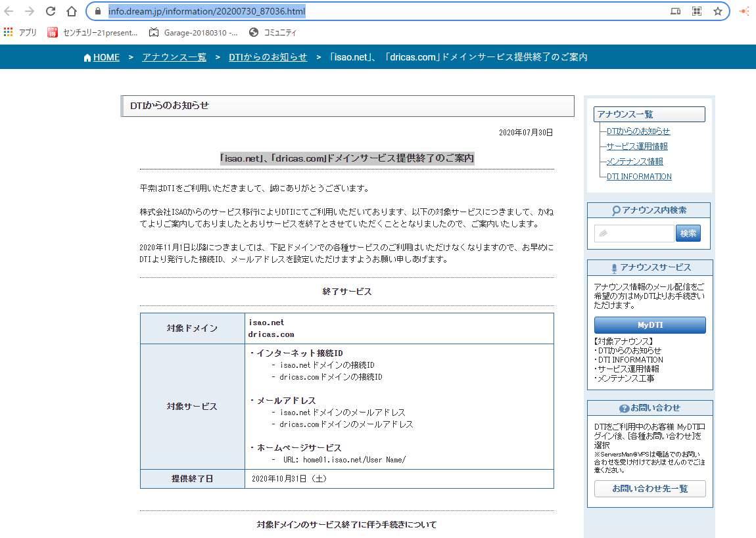This screenshot has height=538, width=756.
Task: Open アナウンス一覧 breadcrumb link
Action: pyautogui.click(x=174, y=57)
